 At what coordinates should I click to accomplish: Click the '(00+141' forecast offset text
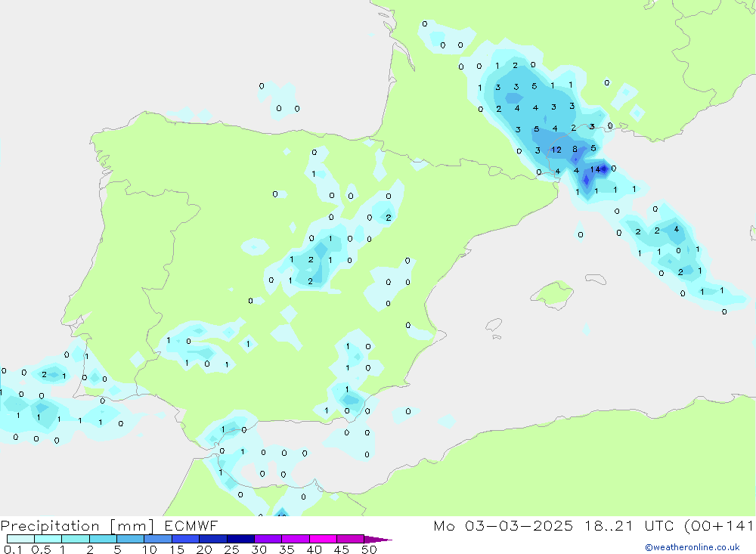(x=720, y=526)
